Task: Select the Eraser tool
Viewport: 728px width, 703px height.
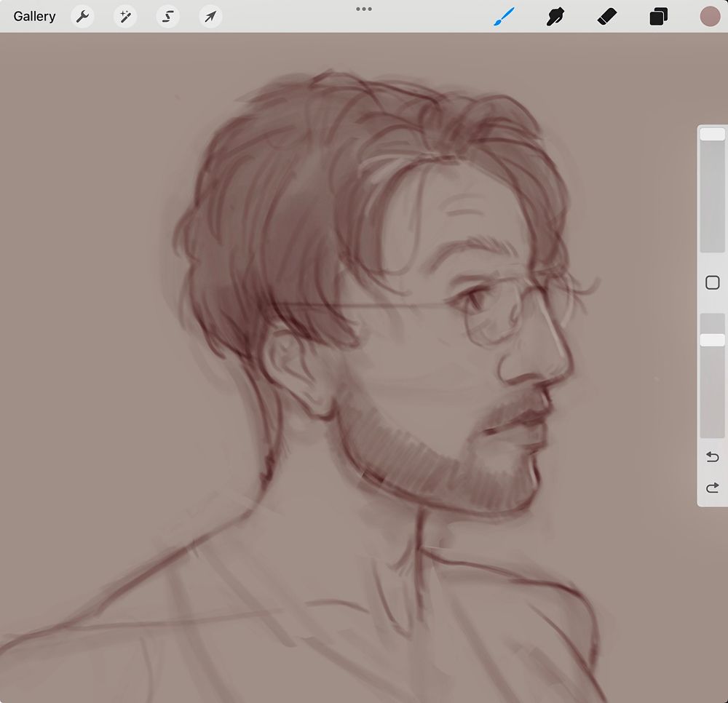Action: [x=607, y=16]
